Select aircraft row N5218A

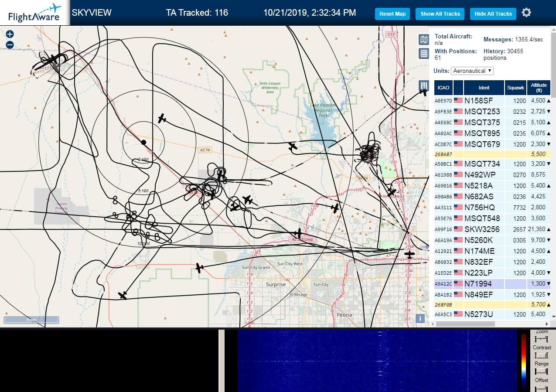click(x=492, y=186)
